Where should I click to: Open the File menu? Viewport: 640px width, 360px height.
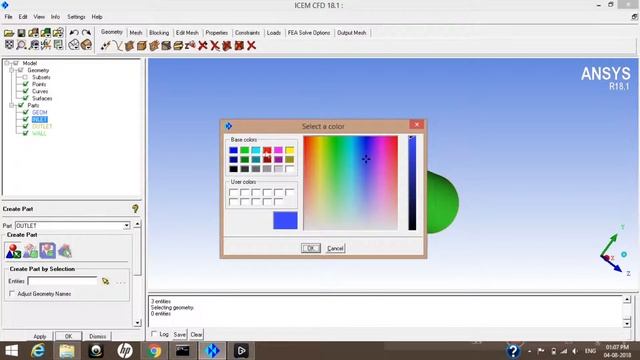click(x=8, y=17)
